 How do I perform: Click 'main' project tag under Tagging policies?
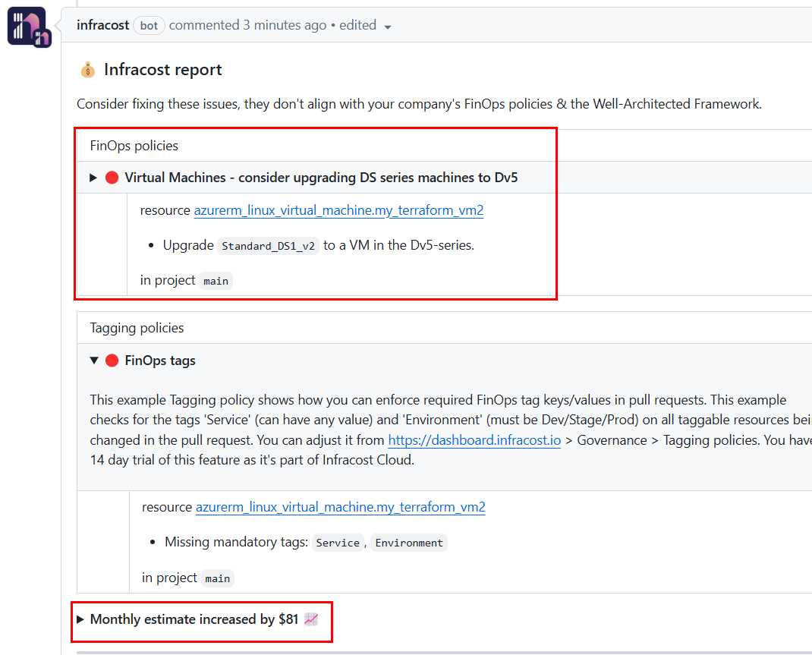[x=218, y=578]
